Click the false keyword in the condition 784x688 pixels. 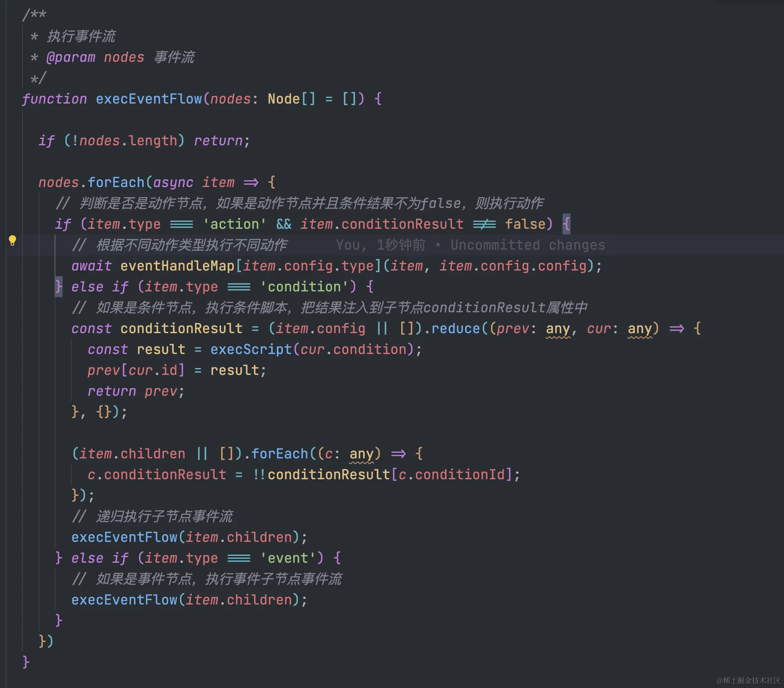[525, 224]
